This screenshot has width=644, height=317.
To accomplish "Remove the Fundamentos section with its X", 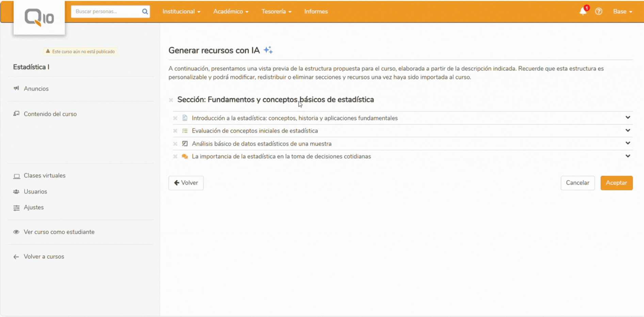I will tap(171, 100).
